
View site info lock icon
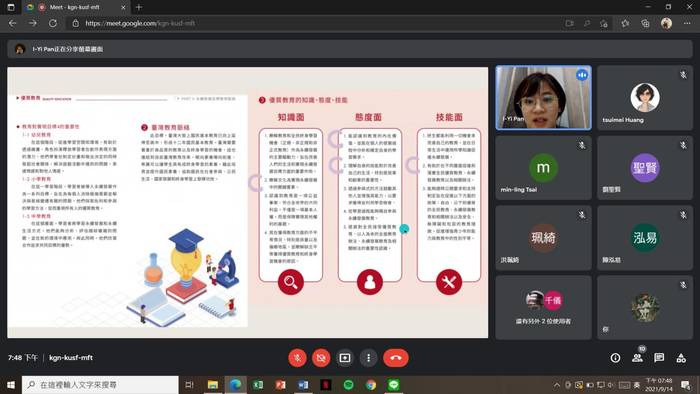coord(76,23)
